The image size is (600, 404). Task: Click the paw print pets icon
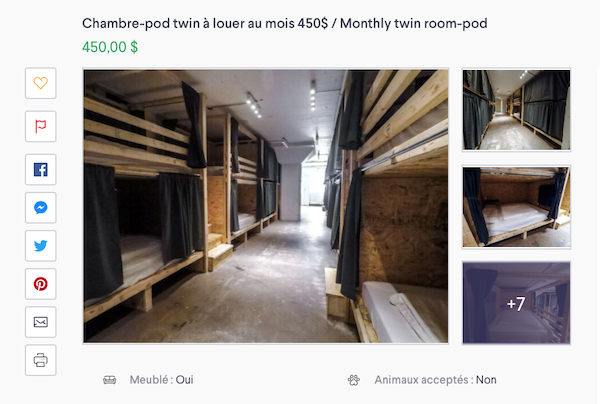[x=354, y=380]
